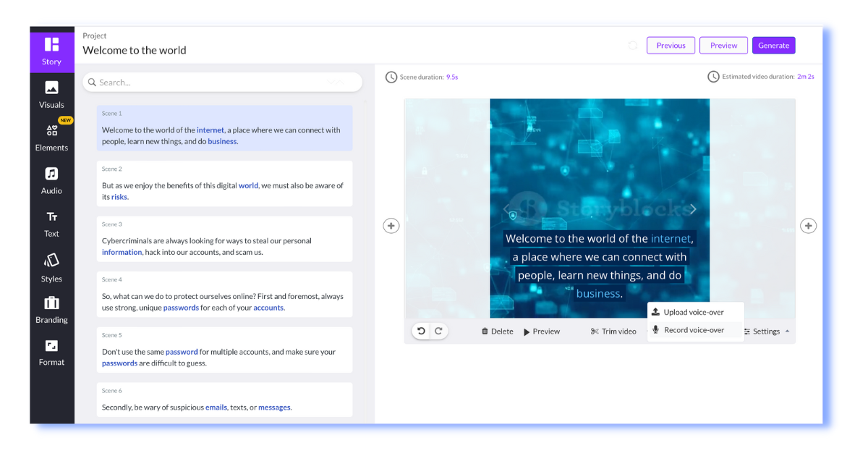Image resolution: width=868 pixels, height=456 pixels.
Task: Add a scene before with left plus
Action: point(391,226)
